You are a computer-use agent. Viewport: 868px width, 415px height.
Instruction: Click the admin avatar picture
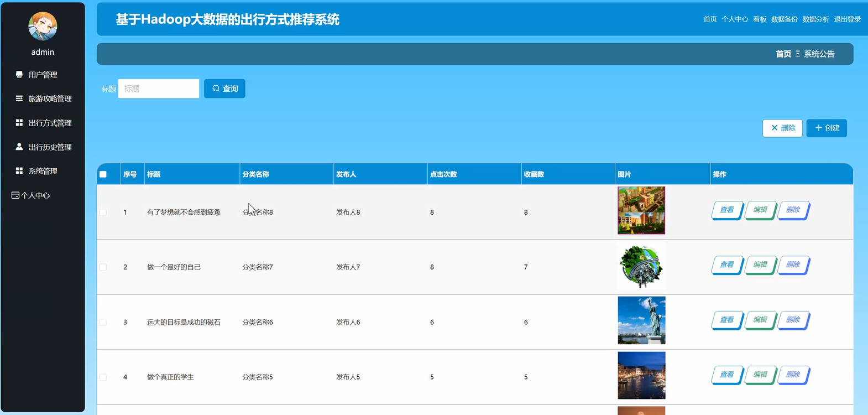43,26
